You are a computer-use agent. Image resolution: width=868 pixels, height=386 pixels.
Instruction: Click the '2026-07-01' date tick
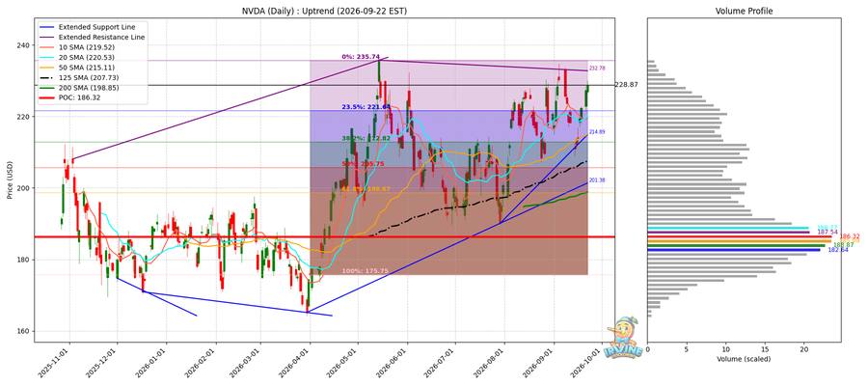441,363
